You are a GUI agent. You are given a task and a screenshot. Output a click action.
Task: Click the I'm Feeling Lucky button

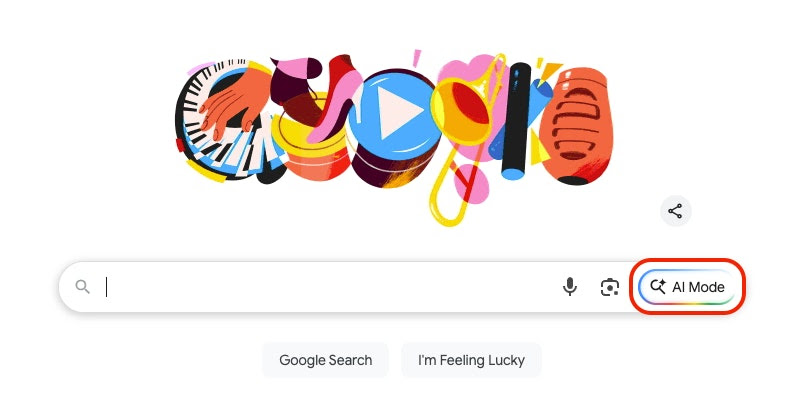(x=471, y=360)
